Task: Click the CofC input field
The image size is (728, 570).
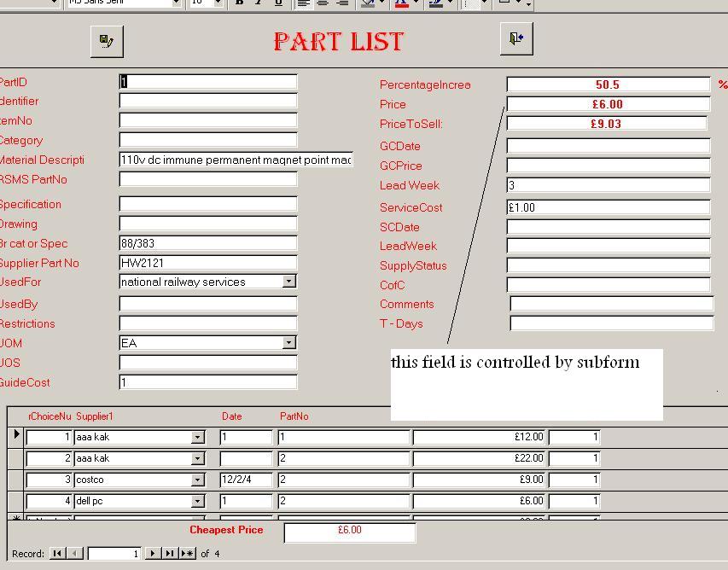Action: 609,284
